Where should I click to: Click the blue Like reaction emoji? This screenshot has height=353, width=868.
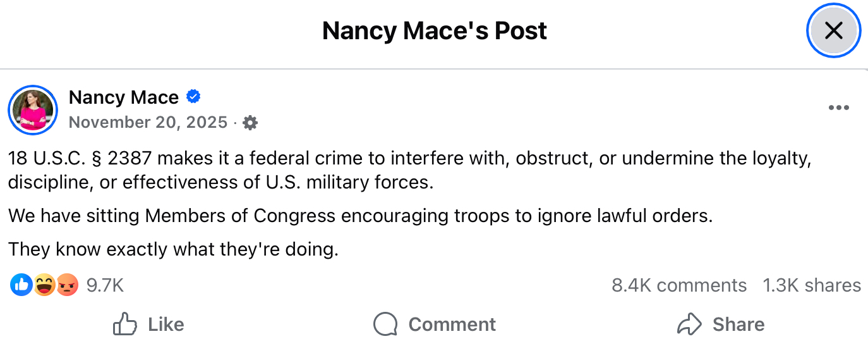(21, 285)
